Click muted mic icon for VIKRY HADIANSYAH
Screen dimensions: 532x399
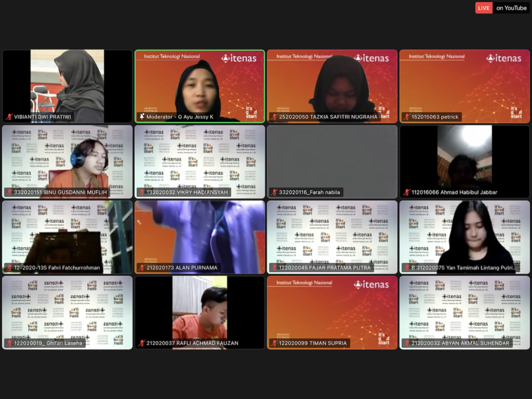[x=142, y=192]
